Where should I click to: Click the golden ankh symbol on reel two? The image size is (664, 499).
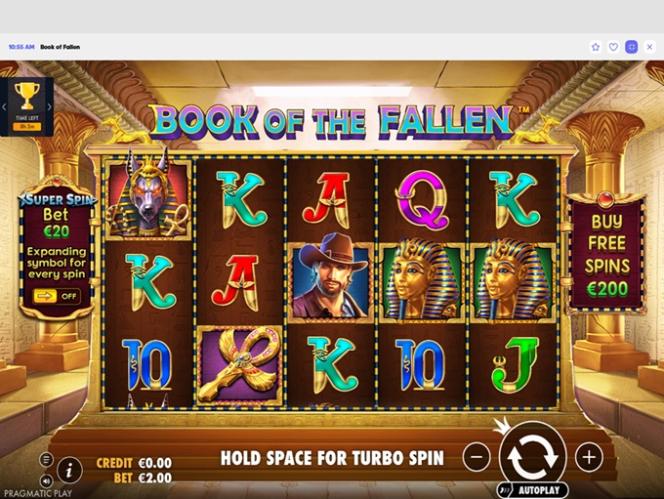pyautogui.click(x=240, y=365)
